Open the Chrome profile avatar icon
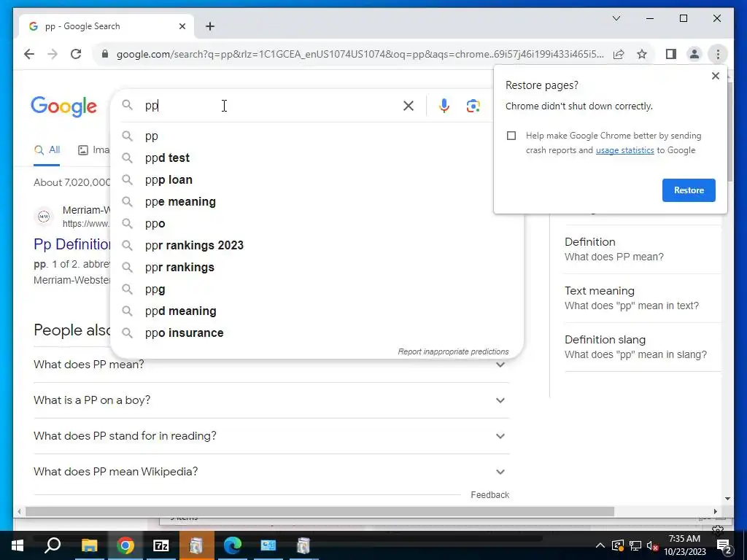 coord(694,54)
